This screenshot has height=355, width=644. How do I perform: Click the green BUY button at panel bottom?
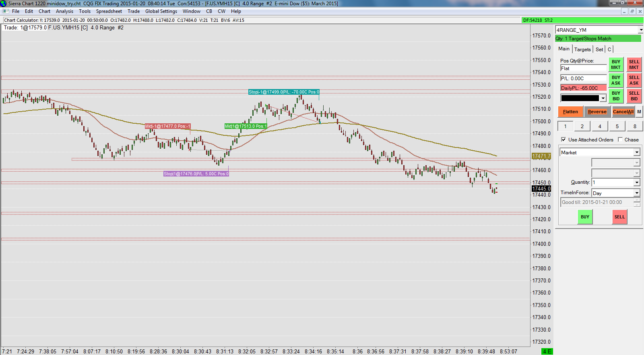point(585,217)
